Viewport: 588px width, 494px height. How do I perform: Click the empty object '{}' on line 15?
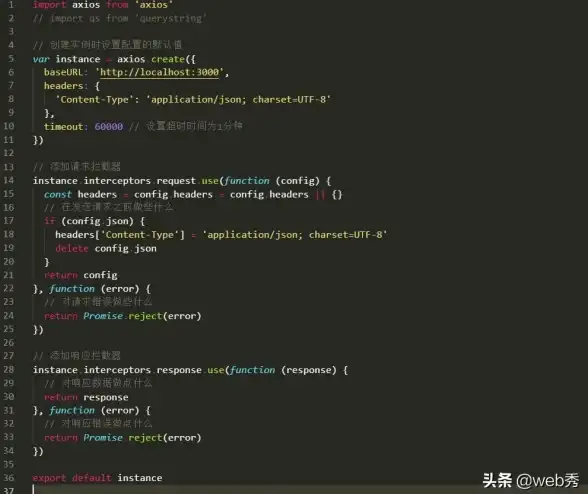click(337, 195)
